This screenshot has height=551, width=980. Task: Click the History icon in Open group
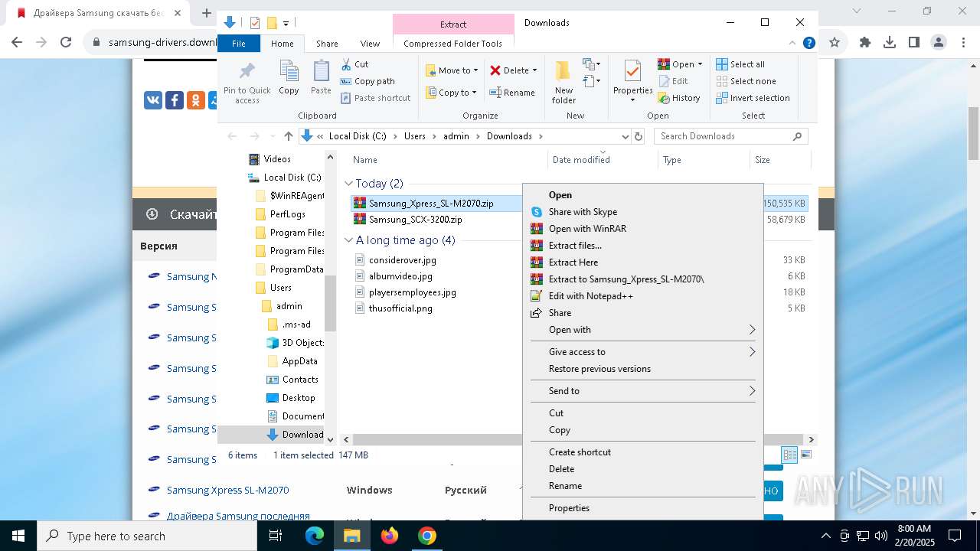664,98
